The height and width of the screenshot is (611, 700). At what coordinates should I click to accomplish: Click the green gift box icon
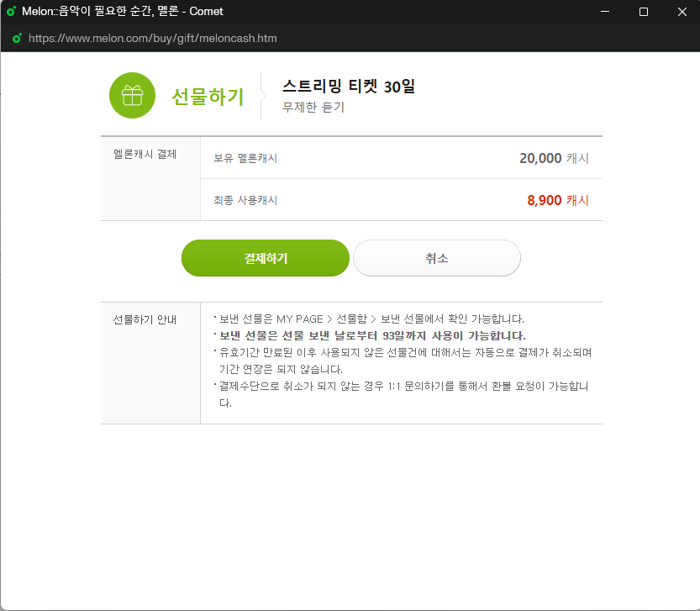[x=132, y=96]
